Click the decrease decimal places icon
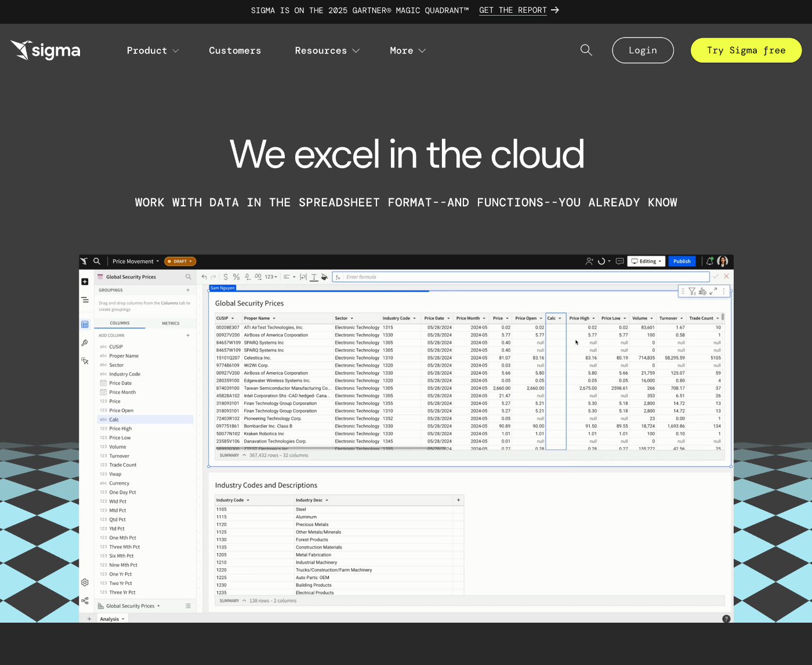 tap(248, 277)
